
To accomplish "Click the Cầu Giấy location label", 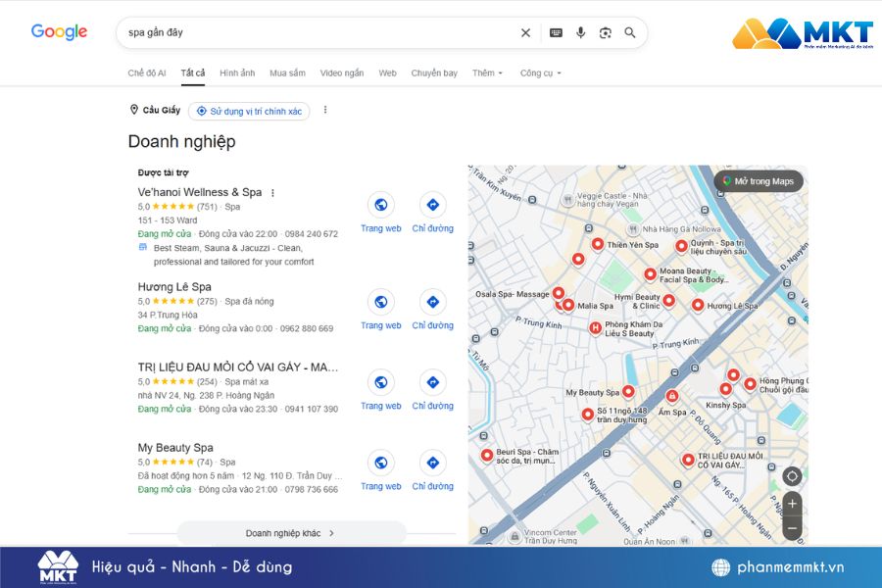I will tap(162, 111).
